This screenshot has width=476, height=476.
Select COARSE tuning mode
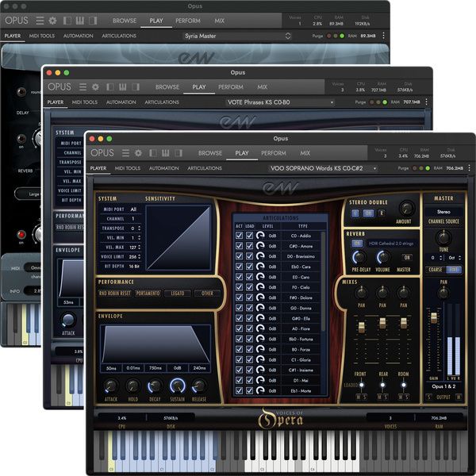pos(435,269)
